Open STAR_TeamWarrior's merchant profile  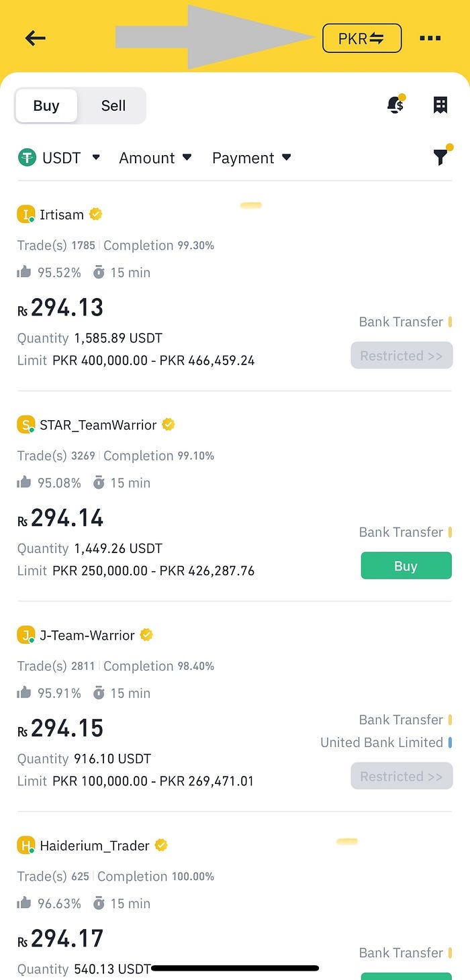(96, 424)
